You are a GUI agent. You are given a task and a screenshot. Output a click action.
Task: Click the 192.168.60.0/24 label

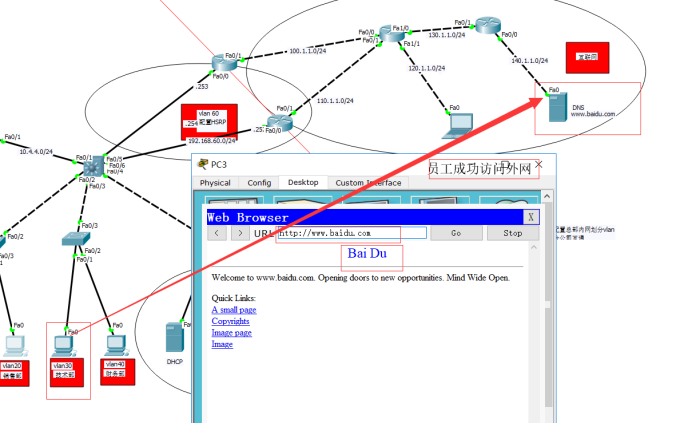(212, 141)
